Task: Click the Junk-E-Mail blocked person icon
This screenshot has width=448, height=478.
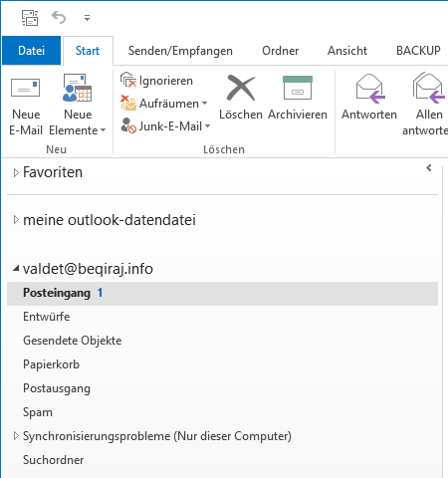Action: (x=128, y=125)
